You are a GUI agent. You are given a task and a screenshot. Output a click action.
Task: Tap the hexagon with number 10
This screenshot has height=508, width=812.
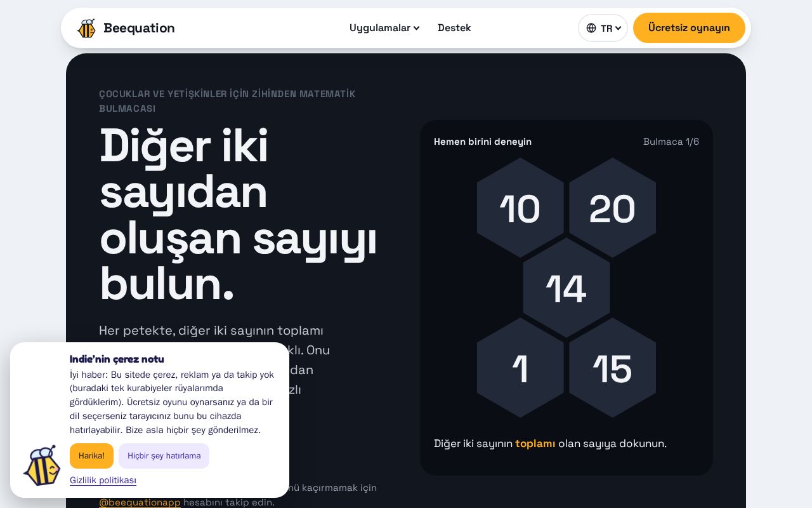[520, 208]
